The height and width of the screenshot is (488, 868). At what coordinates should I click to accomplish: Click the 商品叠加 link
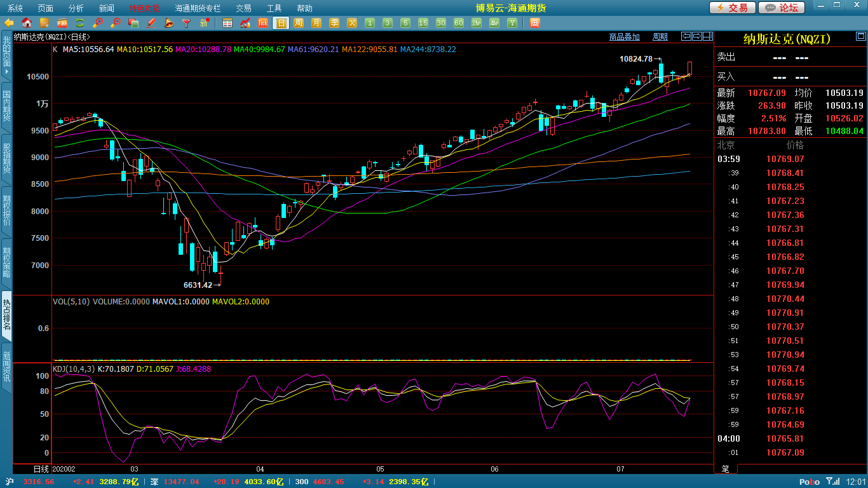pyautogui.click(x=624, y=37)
